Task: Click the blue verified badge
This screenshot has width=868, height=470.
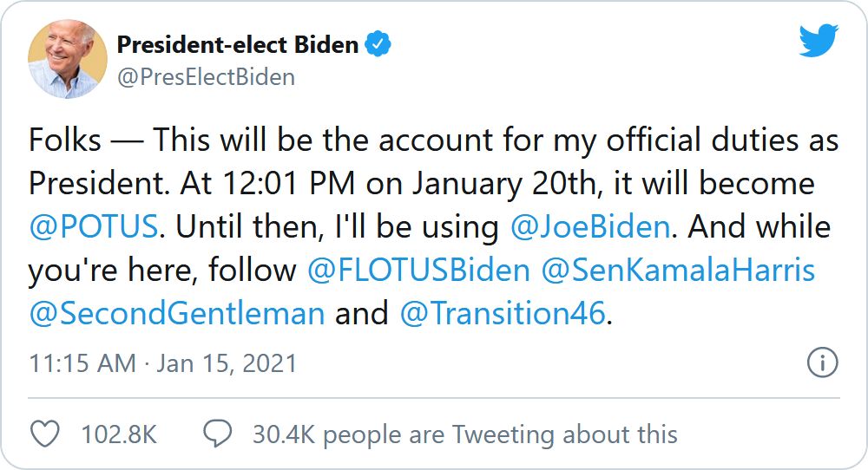Action: [378, 45]
